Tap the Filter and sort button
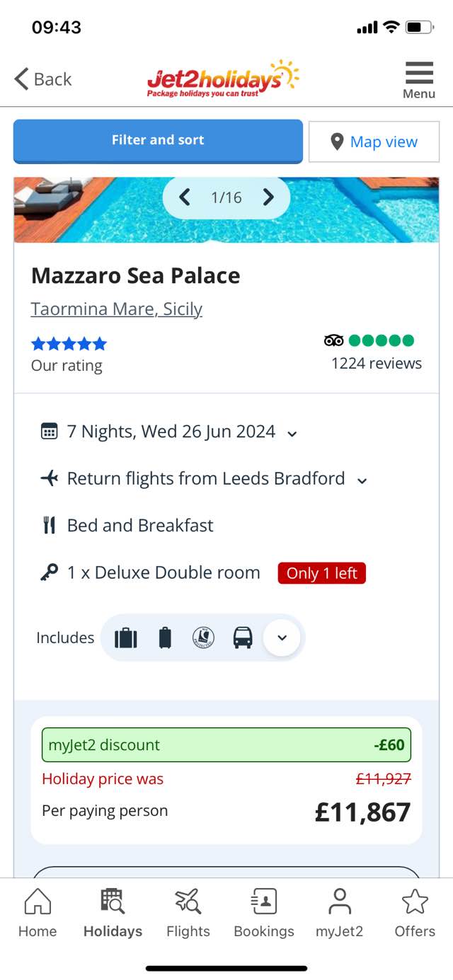The width and height of the screenshot is (453, 980). (158, 141)
